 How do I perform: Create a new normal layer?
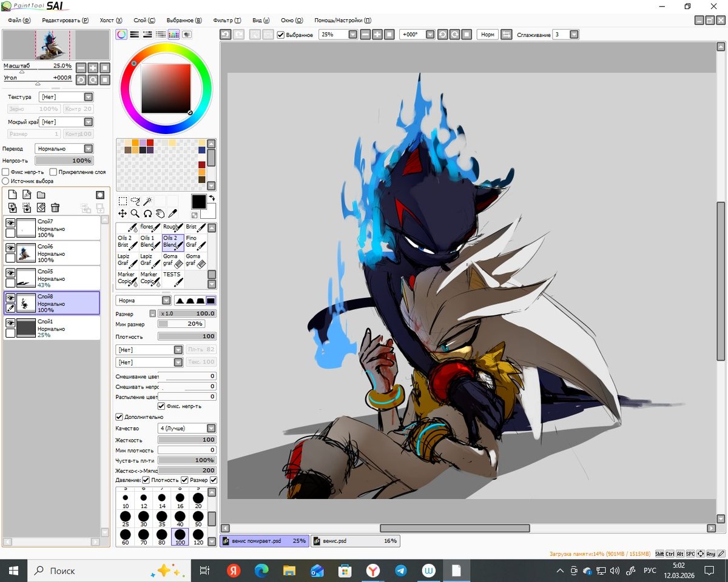[x=12, y=195]
